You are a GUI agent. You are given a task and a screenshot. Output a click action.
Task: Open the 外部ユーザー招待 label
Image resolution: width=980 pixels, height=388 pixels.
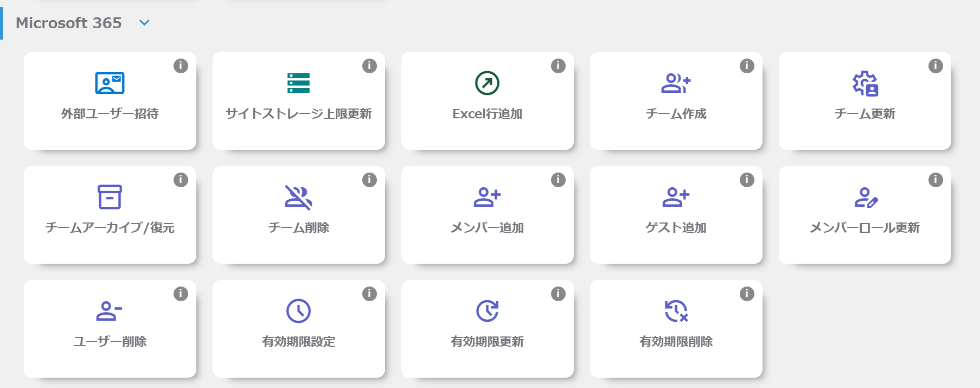(x=110, y=113)
